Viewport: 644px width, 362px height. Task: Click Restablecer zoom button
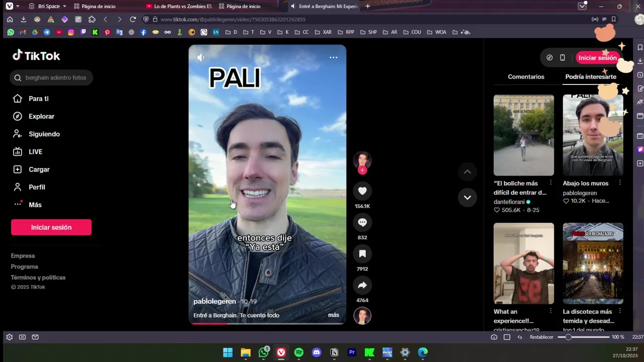click(541, 337)
